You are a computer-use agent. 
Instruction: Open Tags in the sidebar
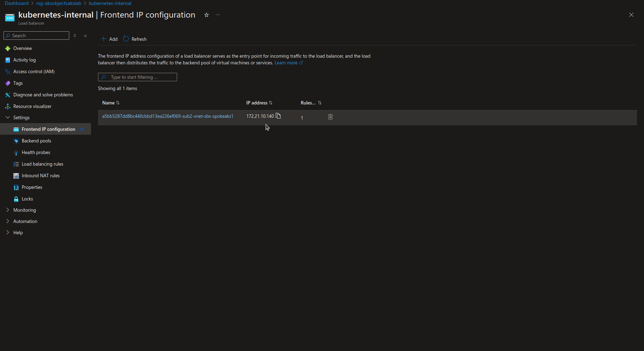pos(18,83)
